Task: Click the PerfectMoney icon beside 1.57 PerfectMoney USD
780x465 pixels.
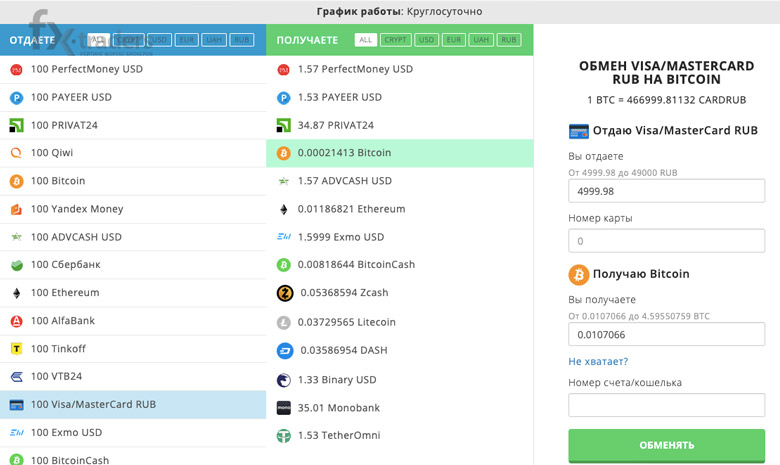Action: (284, 70)
